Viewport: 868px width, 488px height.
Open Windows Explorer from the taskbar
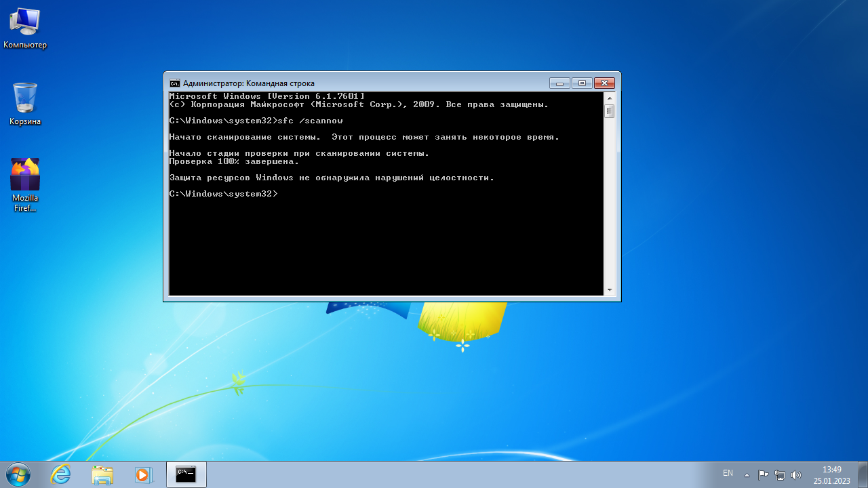click(102, 474)
